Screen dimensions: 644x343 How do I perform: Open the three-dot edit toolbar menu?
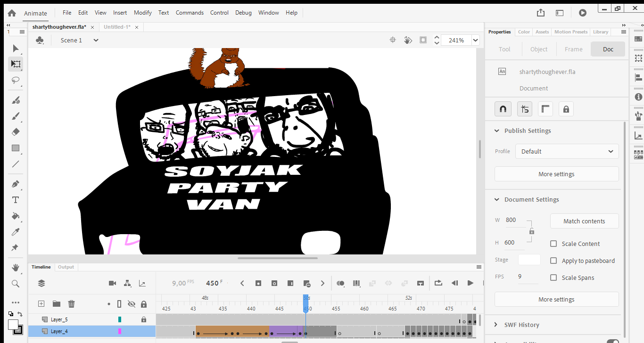(16, 302)
